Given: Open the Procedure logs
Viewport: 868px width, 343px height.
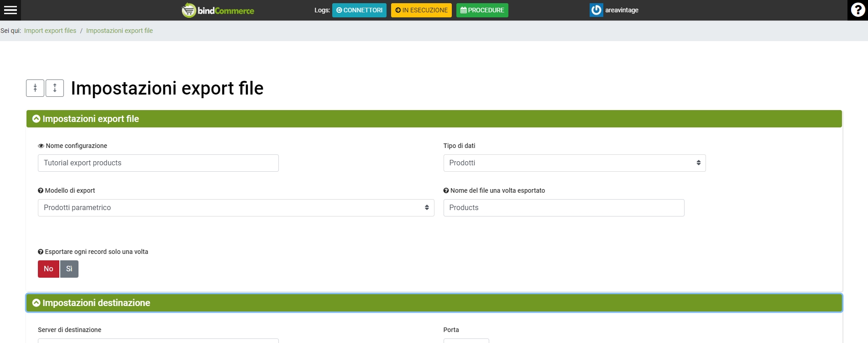Looking at the screenshot, I should point(482,10).
